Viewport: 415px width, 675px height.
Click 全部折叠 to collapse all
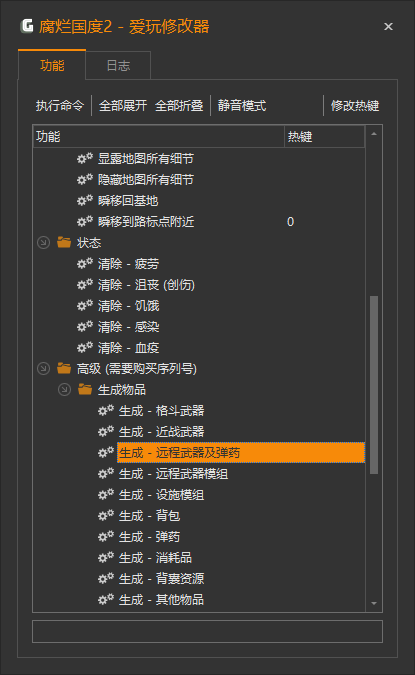(x=179, y=105)
